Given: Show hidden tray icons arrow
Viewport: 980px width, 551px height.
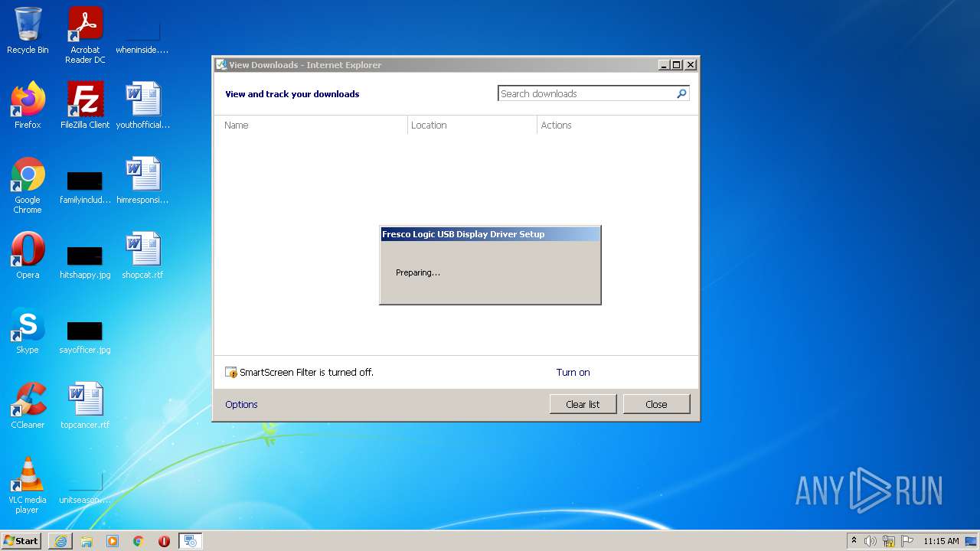Looking at the screenshot, I should tap(854, 541).
